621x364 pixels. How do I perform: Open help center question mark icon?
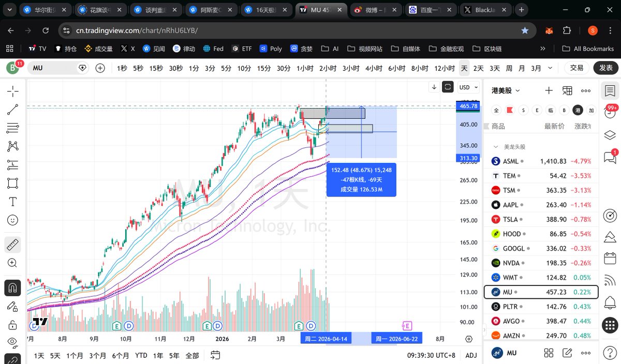[610, 353]
